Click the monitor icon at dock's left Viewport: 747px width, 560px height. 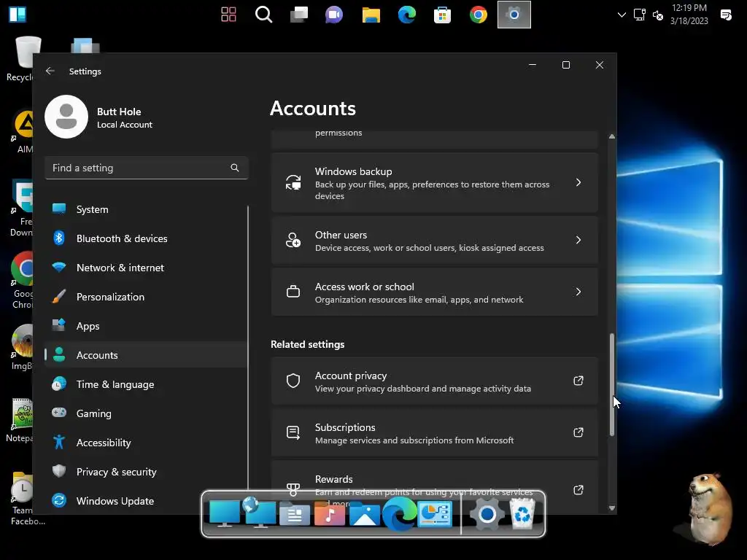[x=225, y=513]
